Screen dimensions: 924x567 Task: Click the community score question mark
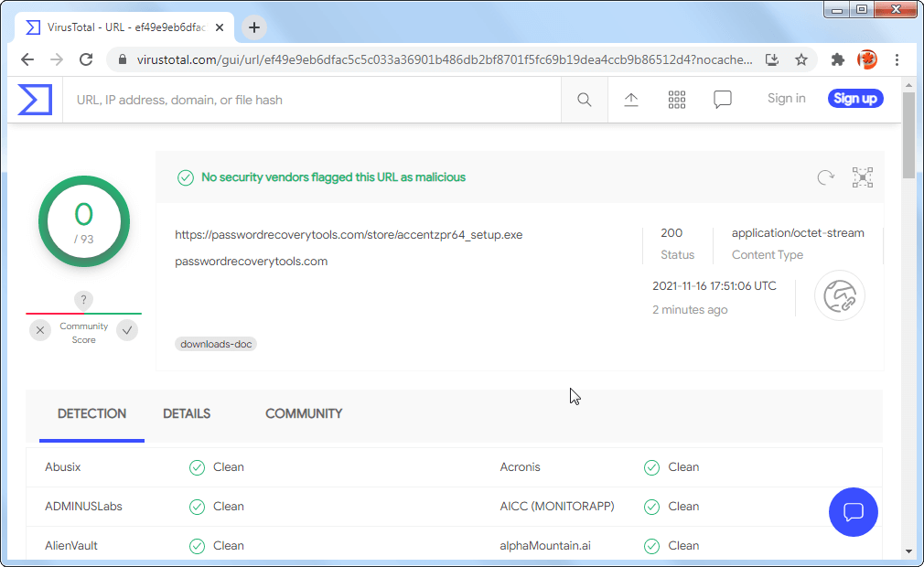[83, 300]
